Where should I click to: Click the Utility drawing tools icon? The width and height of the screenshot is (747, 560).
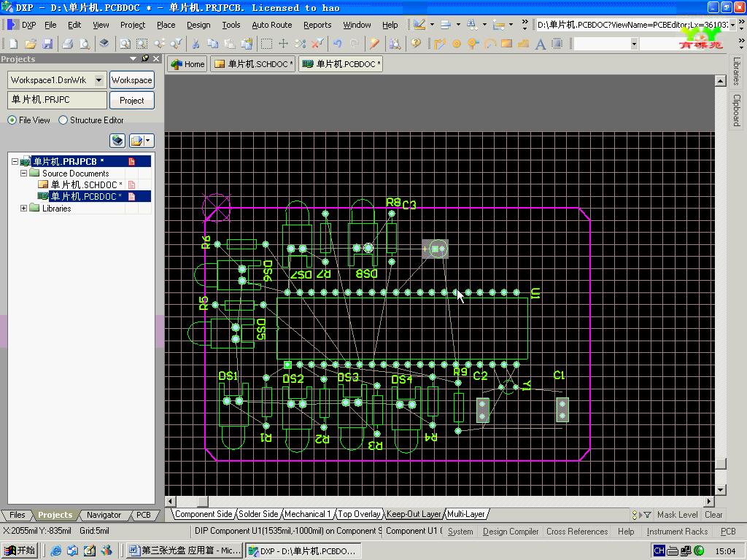coord(419,24)
